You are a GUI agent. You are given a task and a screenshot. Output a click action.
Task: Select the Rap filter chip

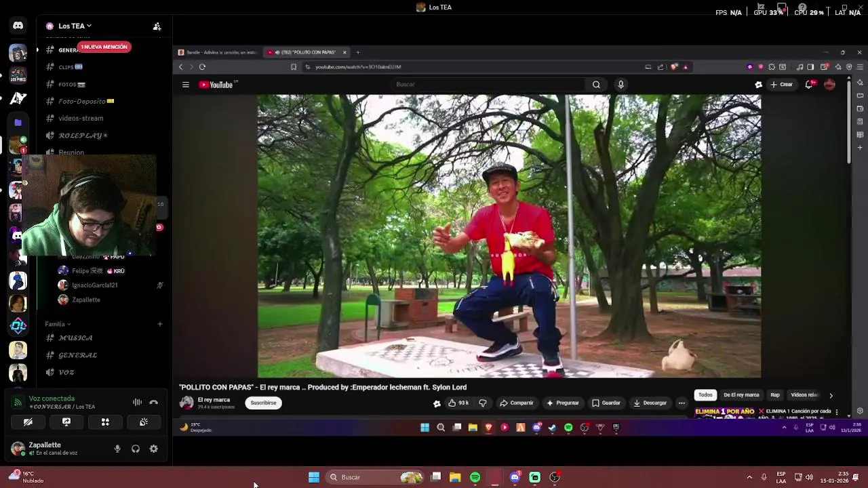pyautogui.click(x=775, y=395)
